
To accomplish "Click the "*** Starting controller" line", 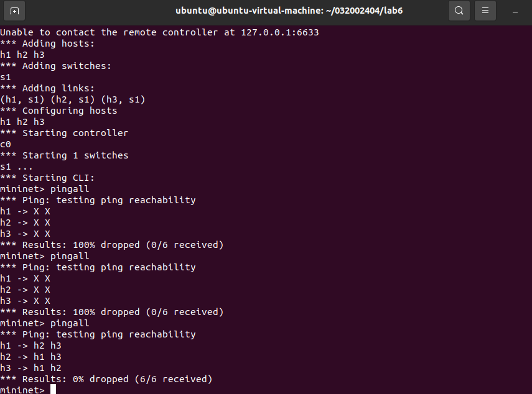I will (x=64, y=133).
